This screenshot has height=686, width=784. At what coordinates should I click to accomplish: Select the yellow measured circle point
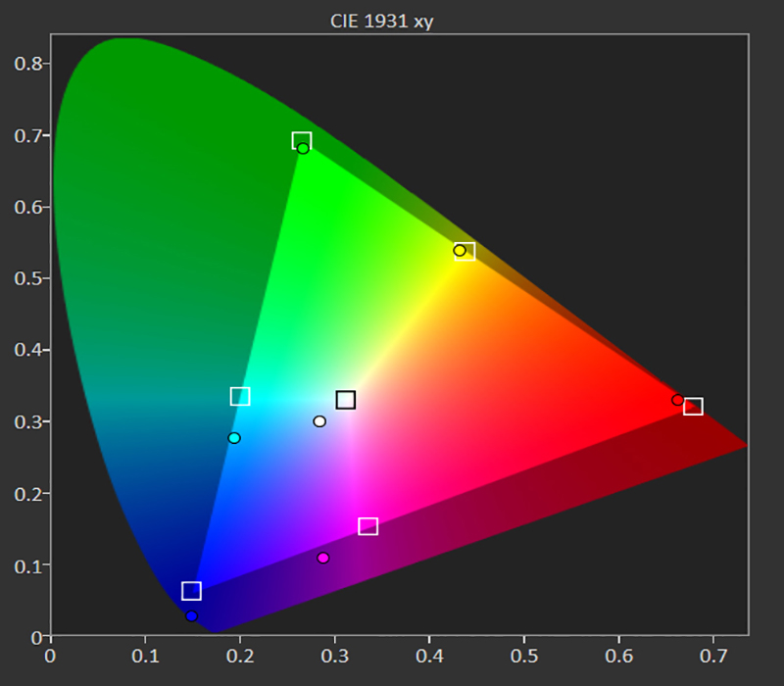coord(460,250)
